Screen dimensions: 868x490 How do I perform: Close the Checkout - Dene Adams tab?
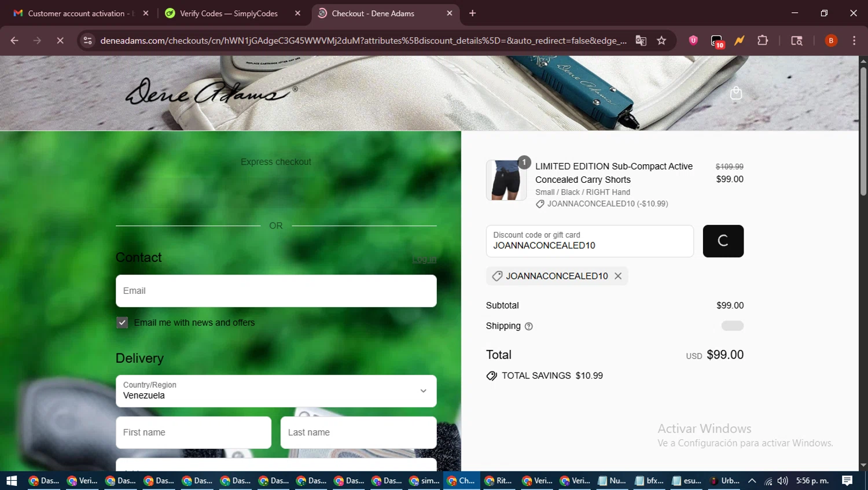(450, 13)
